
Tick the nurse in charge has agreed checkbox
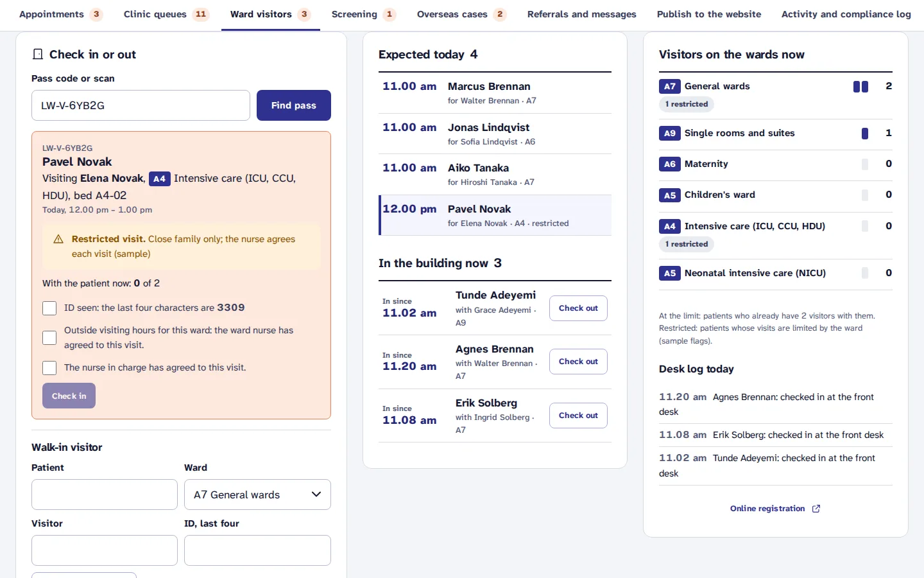(x=49, y=368)
